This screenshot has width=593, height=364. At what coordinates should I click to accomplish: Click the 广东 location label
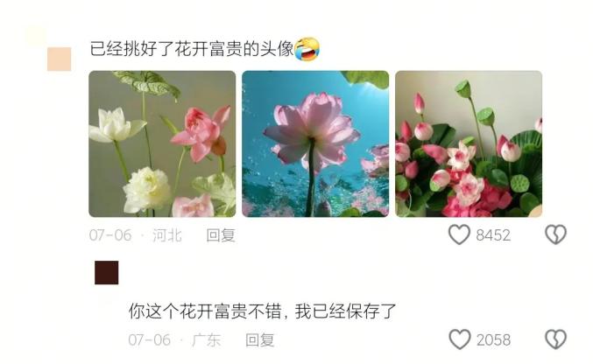(206, 340)
